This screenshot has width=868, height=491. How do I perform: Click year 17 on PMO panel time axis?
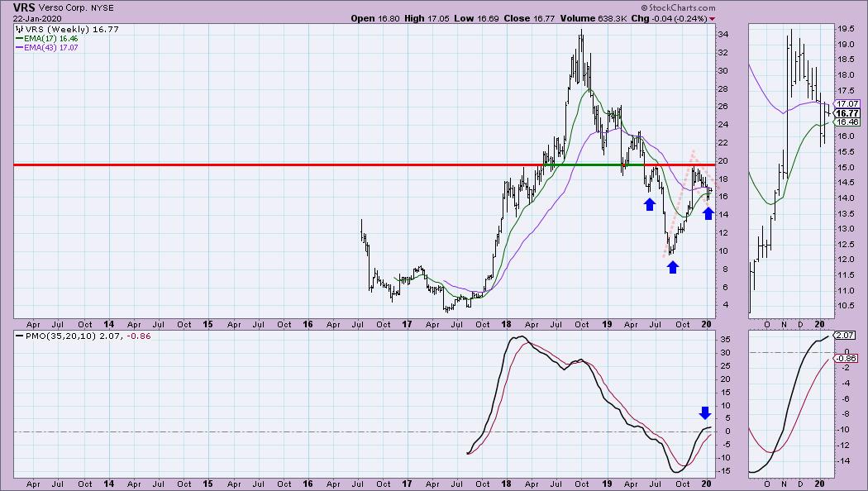pyautogui.click(x=407, y=484)
